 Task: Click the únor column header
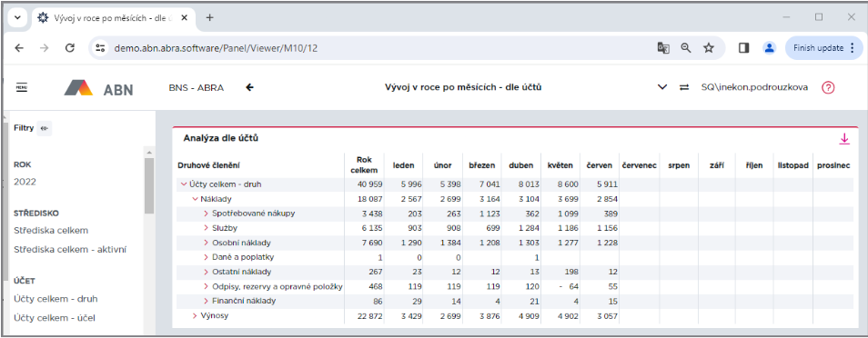[443, 164]
